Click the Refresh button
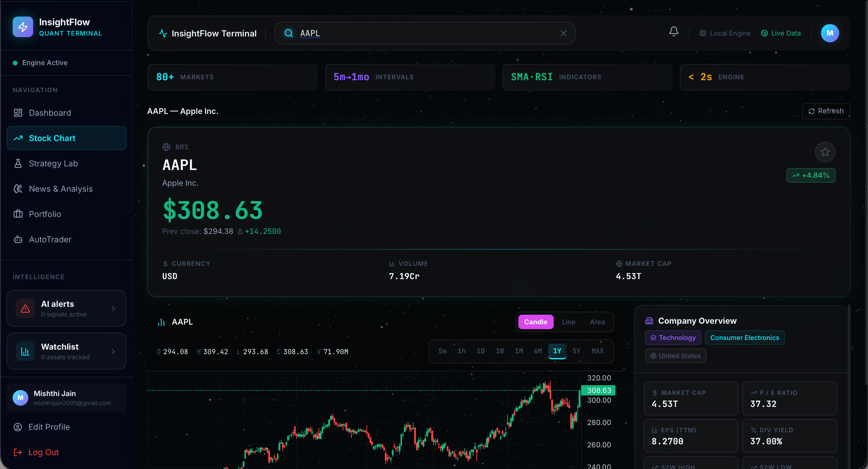 [x=826, y=111]
